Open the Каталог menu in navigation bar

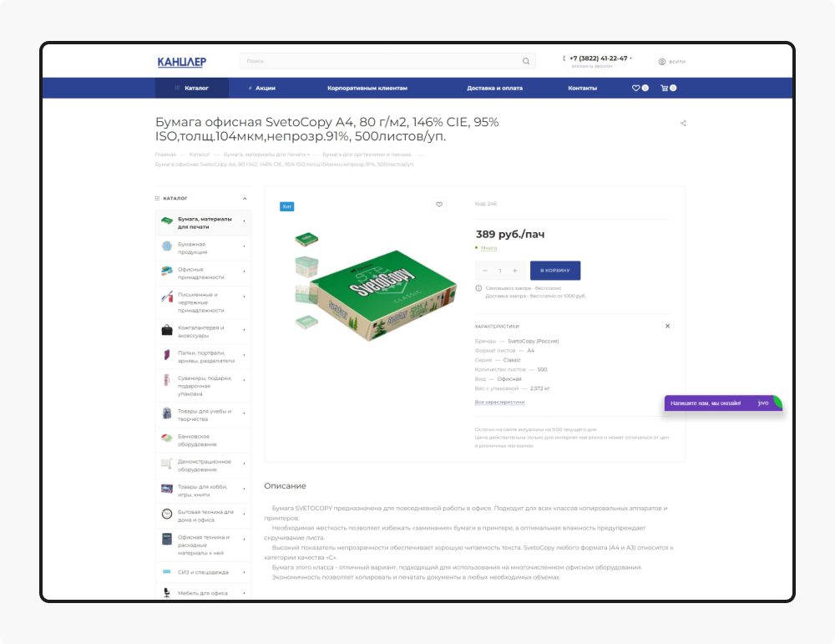pyautogui.click(x=192, y=88)
